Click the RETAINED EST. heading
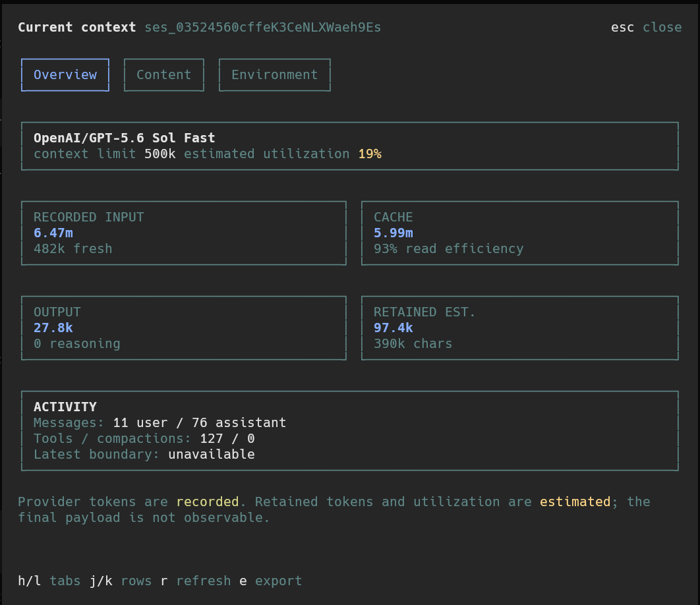The width and height of the screenshot is (700, 605). point(424,312)
